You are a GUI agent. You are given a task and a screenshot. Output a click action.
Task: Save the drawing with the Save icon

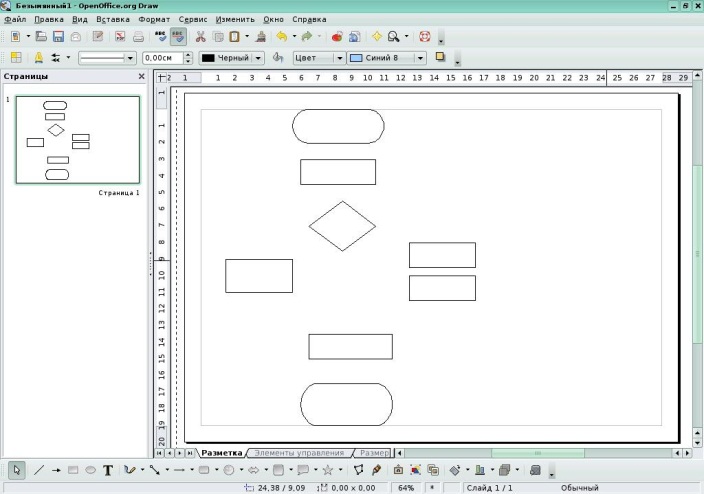tap(58, 37)
